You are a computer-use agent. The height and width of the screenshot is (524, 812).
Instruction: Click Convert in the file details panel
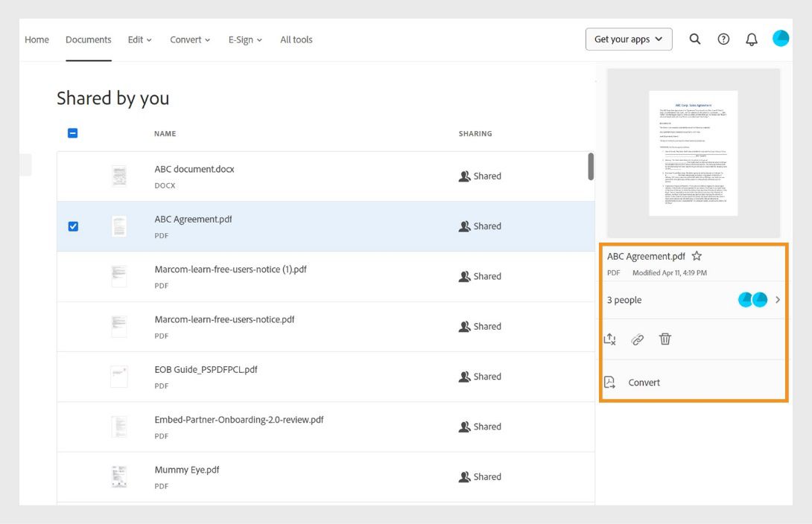tap(644, 383)
